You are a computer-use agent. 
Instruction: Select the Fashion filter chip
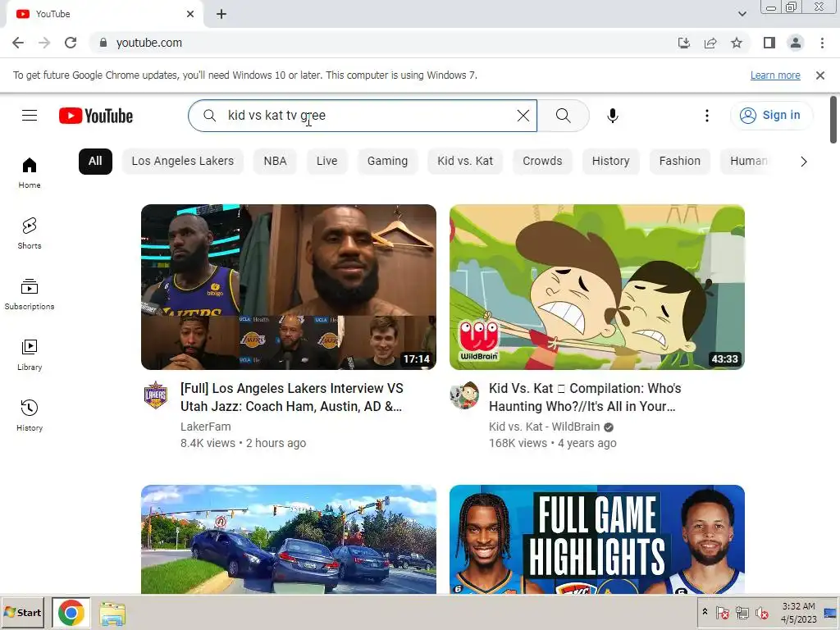[680, 162]
